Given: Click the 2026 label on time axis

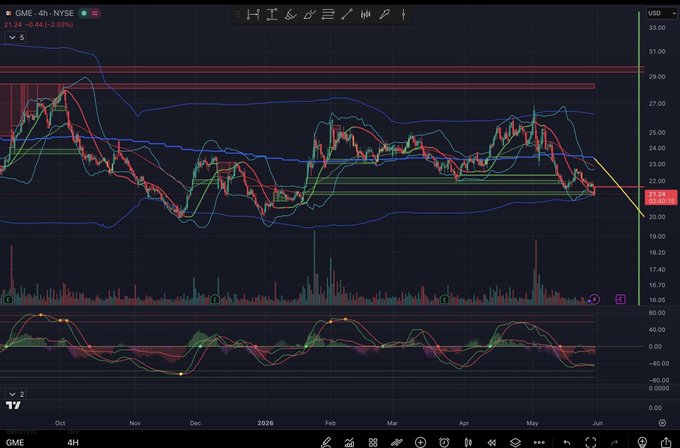Looking at the screenshot, I should point(265,423).
